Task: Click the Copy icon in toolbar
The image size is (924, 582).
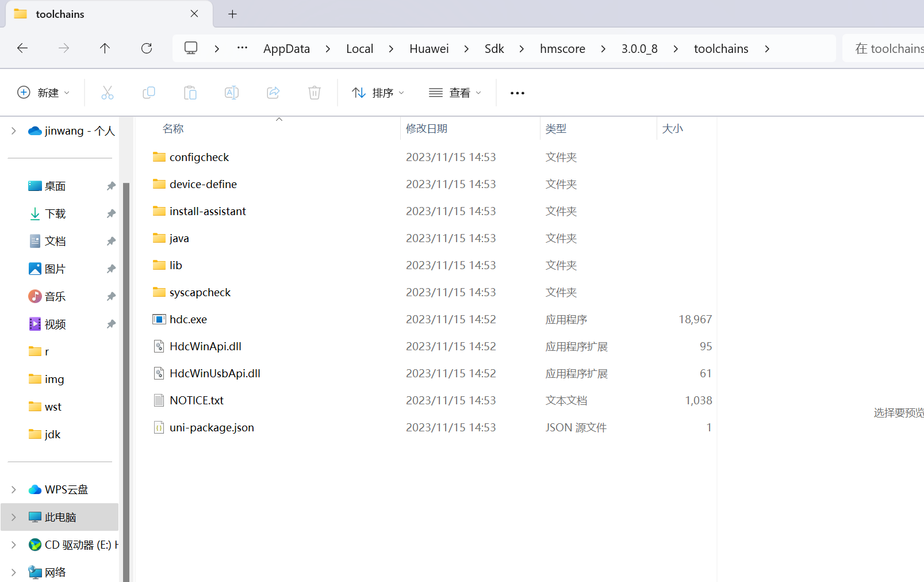Action: pos(149,93)
